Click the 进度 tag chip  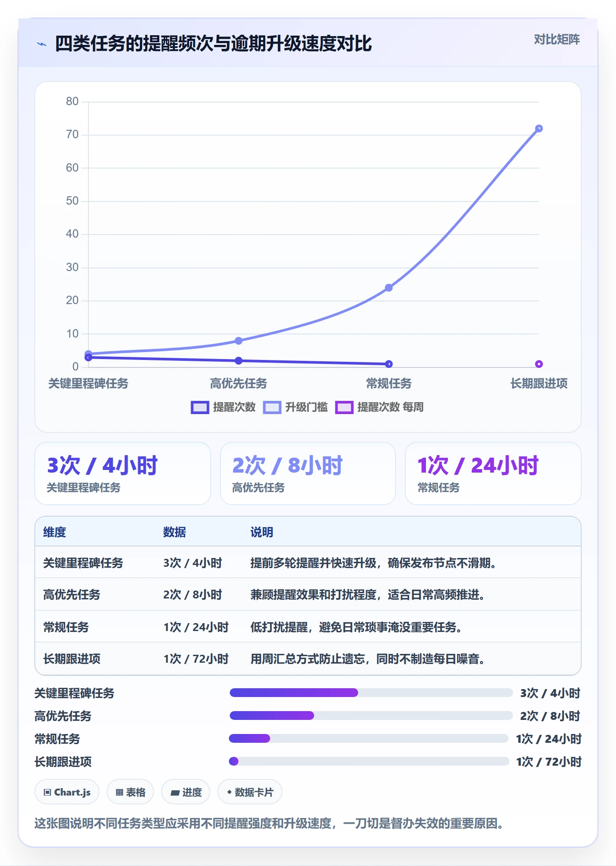pyautogui.click(x=186, y=792)
